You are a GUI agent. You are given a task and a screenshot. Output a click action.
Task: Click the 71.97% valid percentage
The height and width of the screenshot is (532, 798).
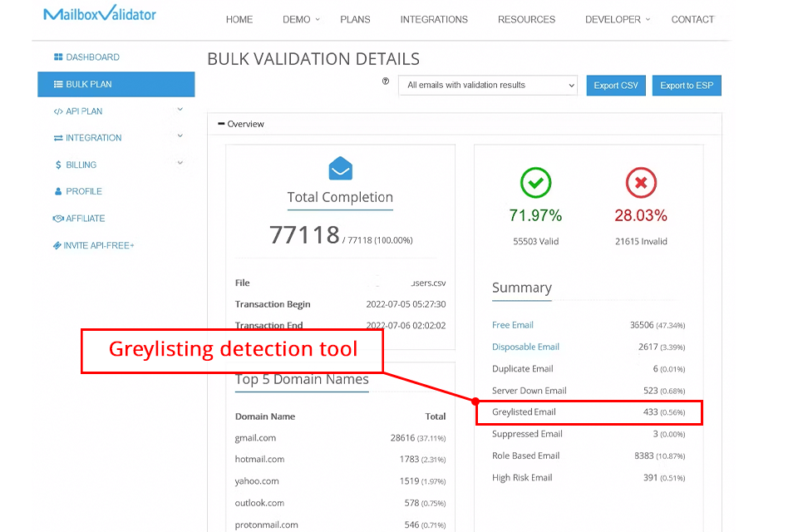point(536,215)
